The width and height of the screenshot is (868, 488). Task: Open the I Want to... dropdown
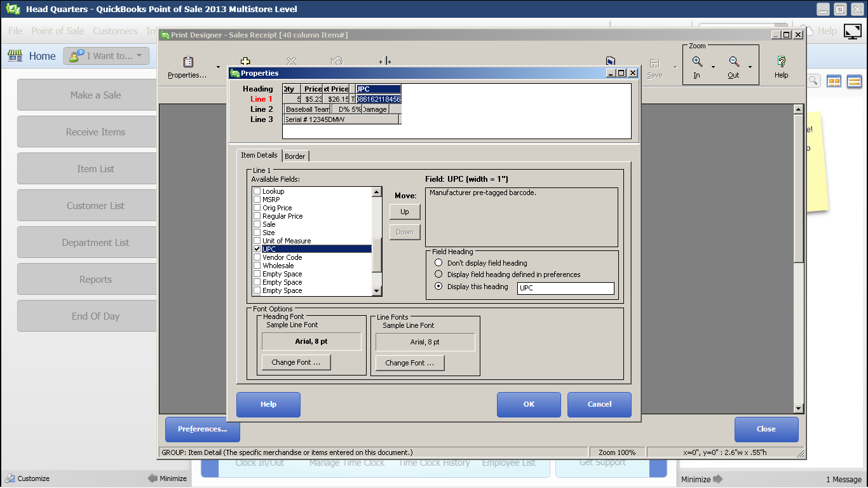(107, 56)
